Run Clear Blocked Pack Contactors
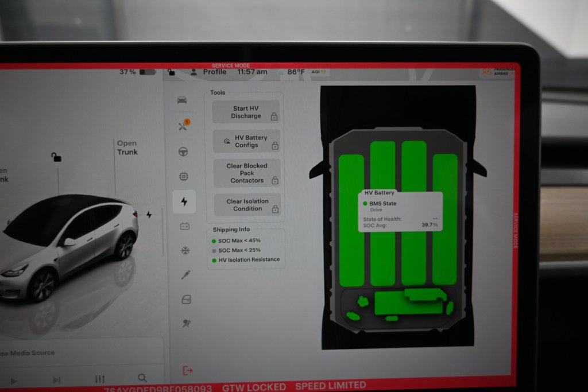Image resolution: width=588 pixels, height=392 pixels. click(247, 173)
